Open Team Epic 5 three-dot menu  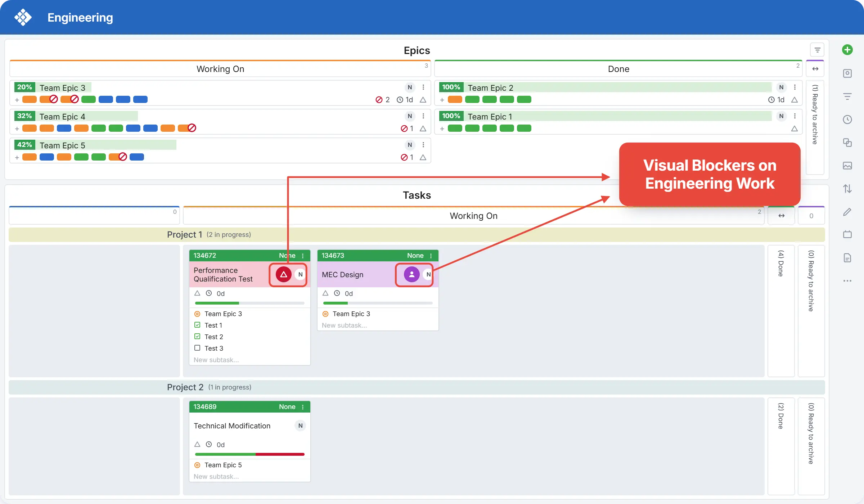tap(423, 145)
